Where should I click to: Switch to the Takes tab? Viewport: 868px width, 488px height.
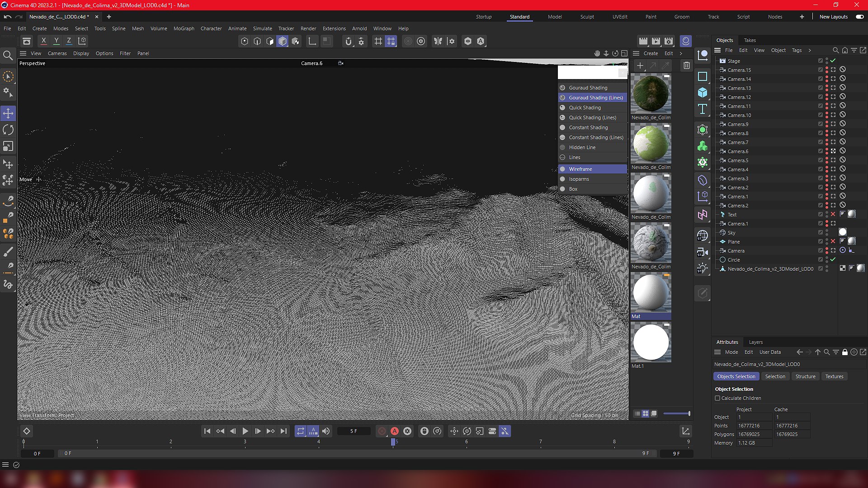click(750, 40)
